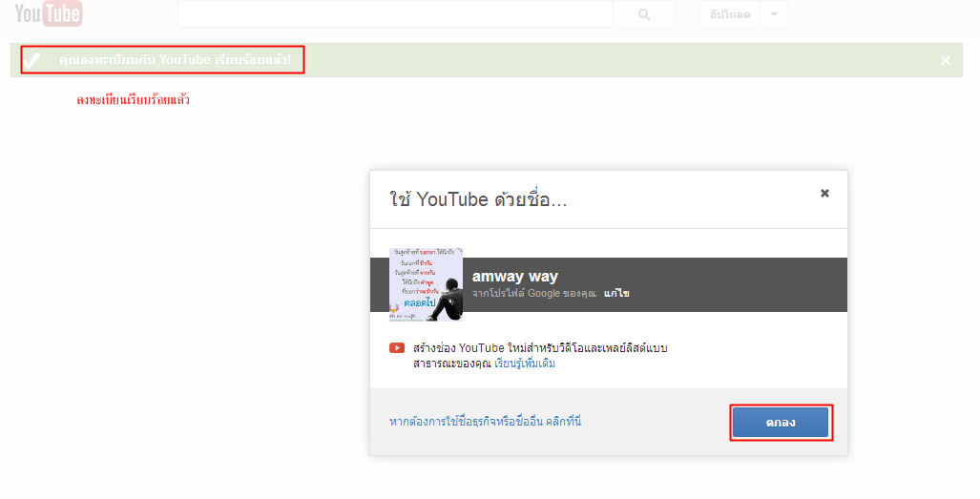The height and width of the screenshot is (499, 980).
Task: Focus the YouTube search box
Action: [395, 14]
